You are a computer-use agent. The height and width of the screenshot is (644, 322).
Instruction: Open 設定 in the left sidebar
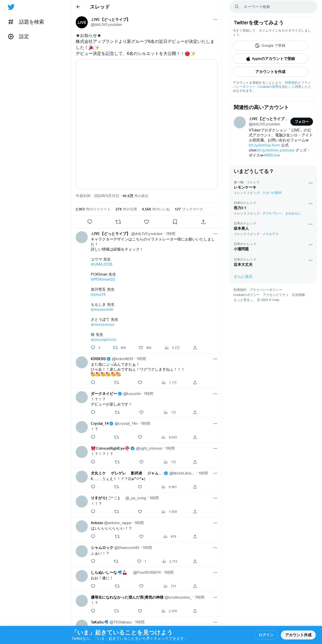[19, 37]
